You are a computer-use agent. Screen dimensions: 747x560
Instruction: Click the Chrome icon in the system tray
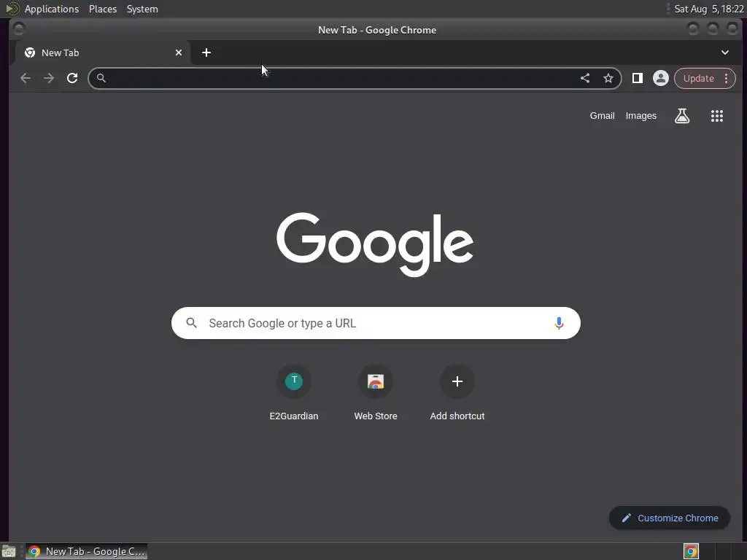[x=691, y=551]
